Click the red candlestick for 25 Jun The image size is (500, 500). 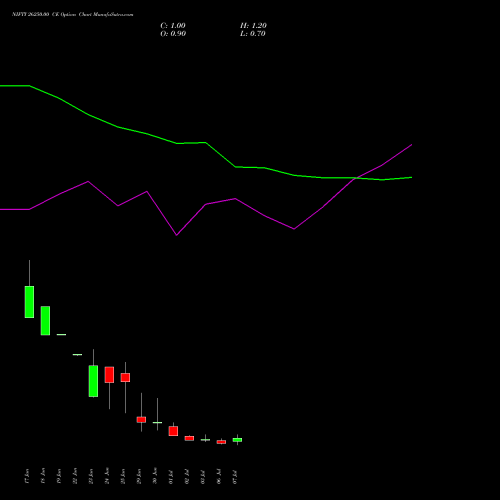point(125,377)
